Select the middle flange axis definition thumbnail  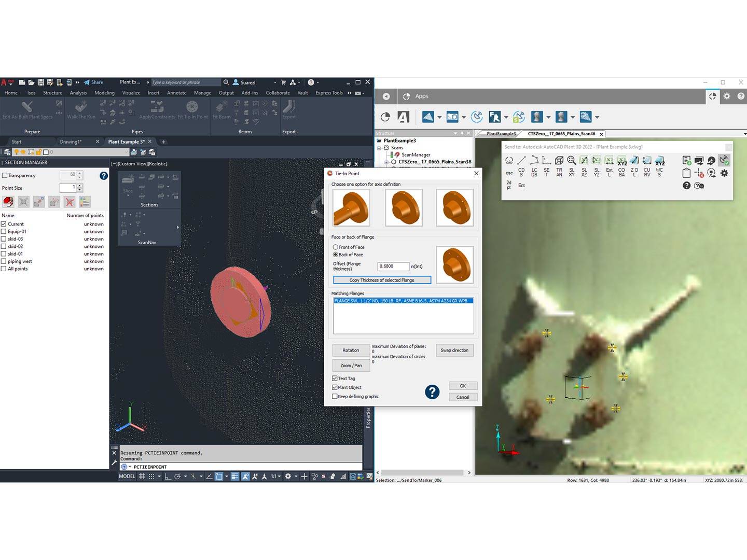(x=404, y=208)
